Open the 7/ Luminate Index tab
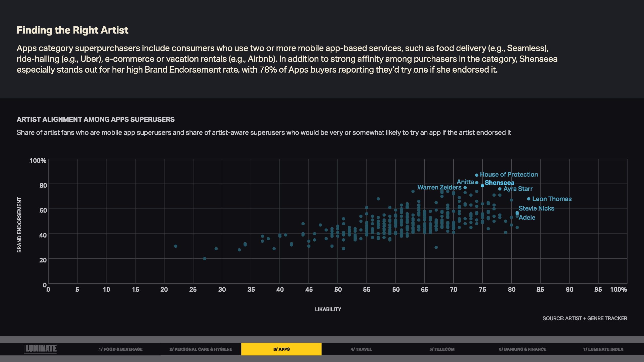The image size is (644, 362). tap(603, 349)
